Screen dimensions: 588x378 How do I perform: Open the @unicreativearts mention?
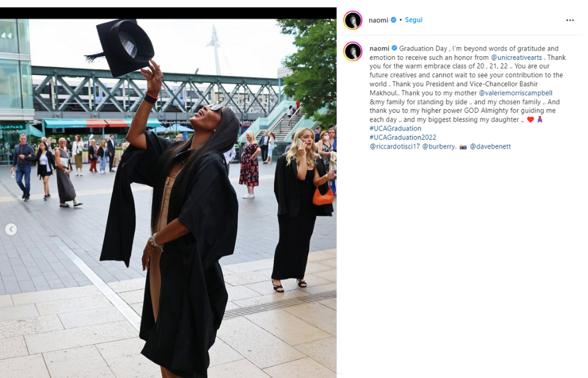tap(516, 57)
